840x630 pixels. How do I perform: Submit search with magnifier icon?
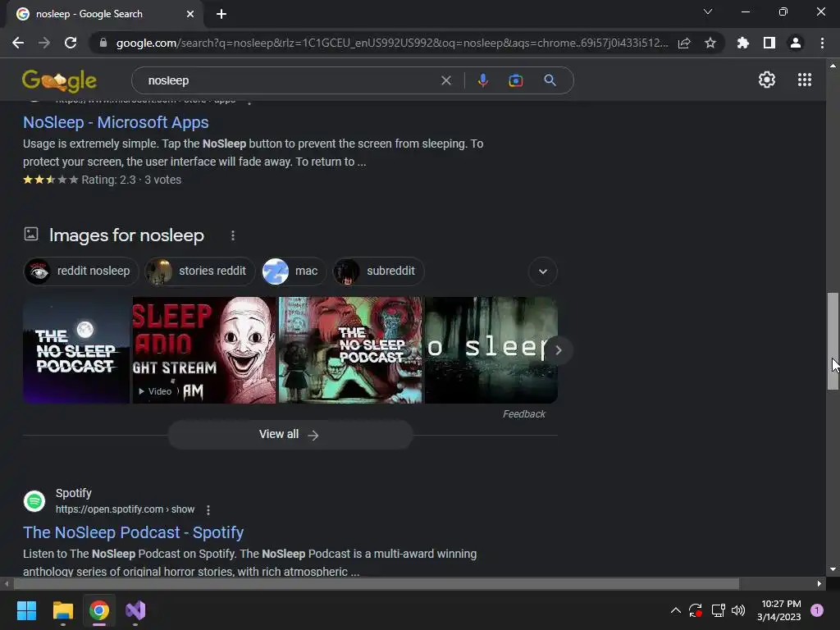point(550,80)
